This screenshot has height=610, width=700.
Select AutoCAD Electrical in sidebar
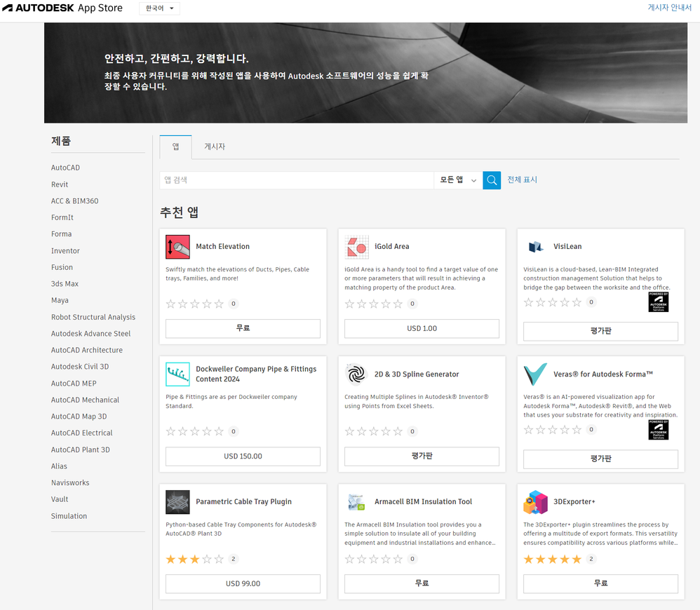tap(81, 433)
